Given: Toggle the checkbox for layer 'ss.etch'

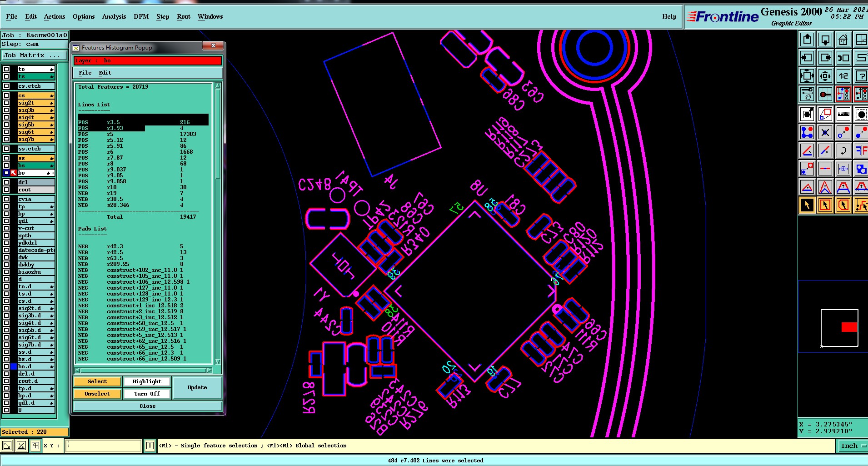Looking at the screenshot, I should (6, 149).
